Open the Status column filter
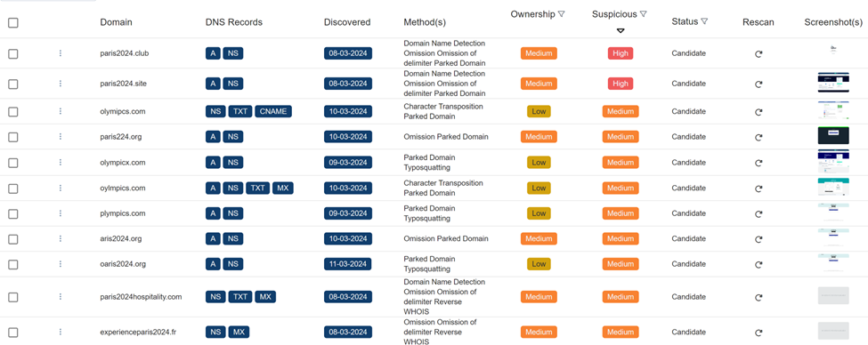868x345 pixels. coord(704,21)
